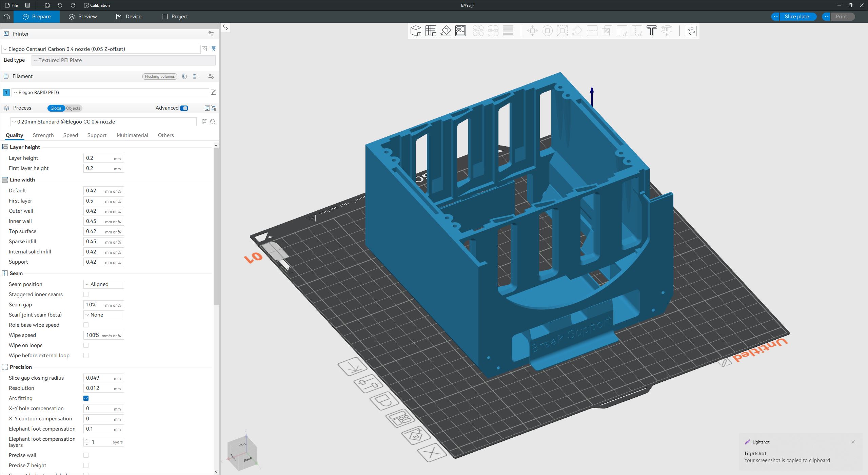Click the Split to objects icon

[x=478, y=31]
